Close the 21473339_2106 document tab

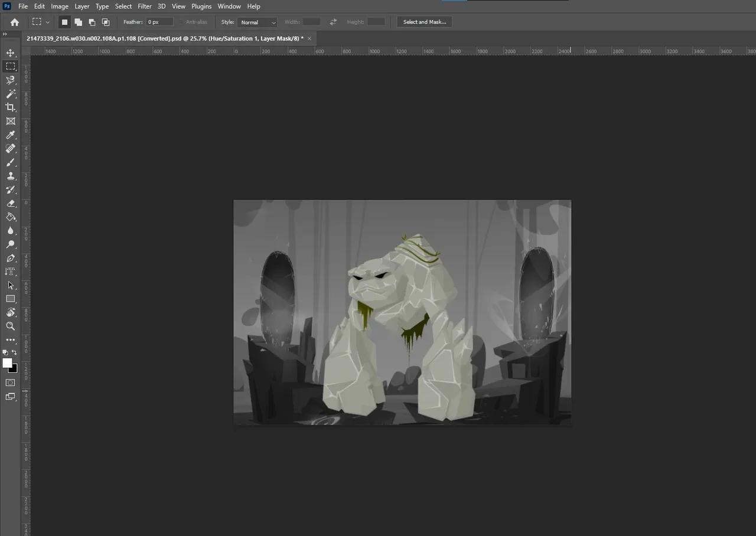[x=309, y=38]
